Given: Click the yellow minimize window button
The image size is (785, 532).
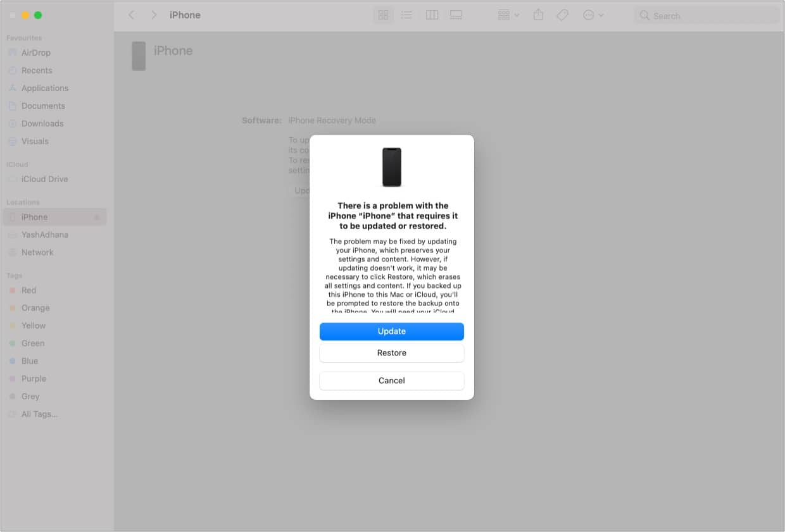Looking at the screenshot, I should coord(25,15).
